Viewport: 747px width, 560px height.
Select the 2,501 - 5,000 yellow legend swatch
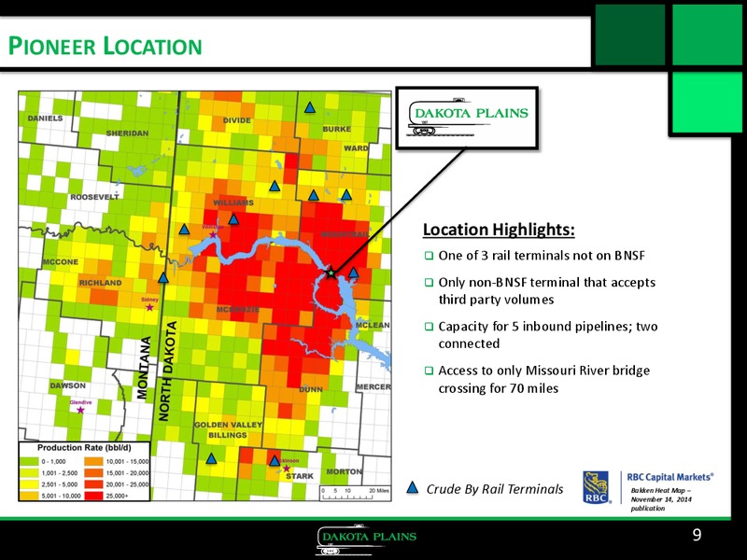click(x=30, y=484)
